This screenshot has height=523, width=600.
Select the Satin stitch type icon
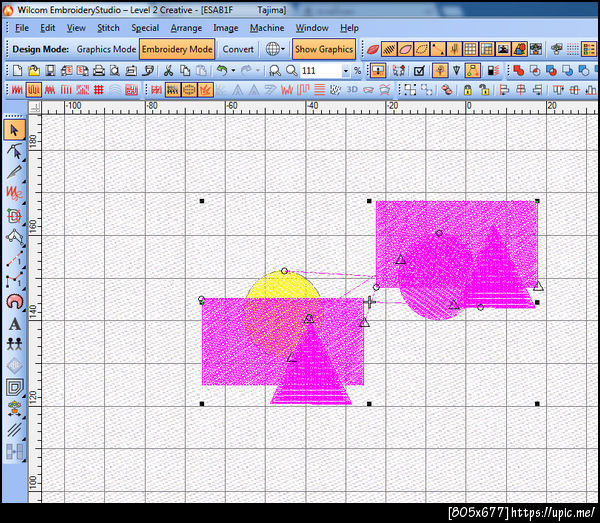pyautogui.click(x=17, y=90)
